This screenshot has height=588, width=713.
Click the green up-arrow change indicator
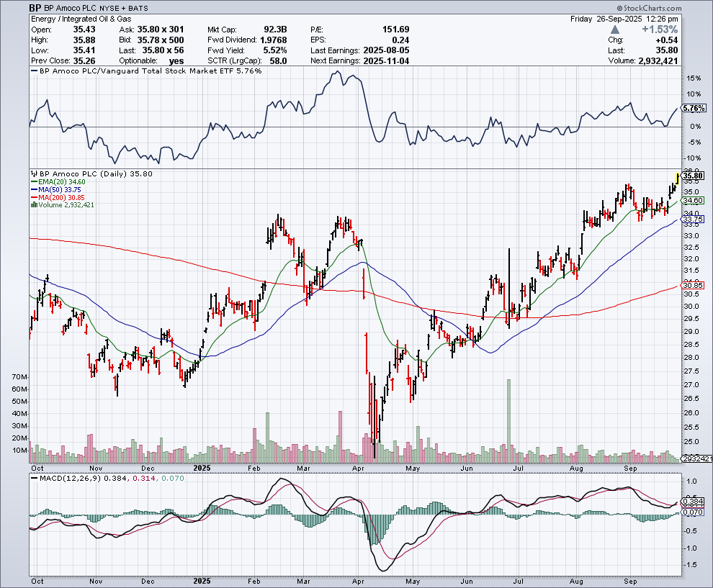(615, 30)
